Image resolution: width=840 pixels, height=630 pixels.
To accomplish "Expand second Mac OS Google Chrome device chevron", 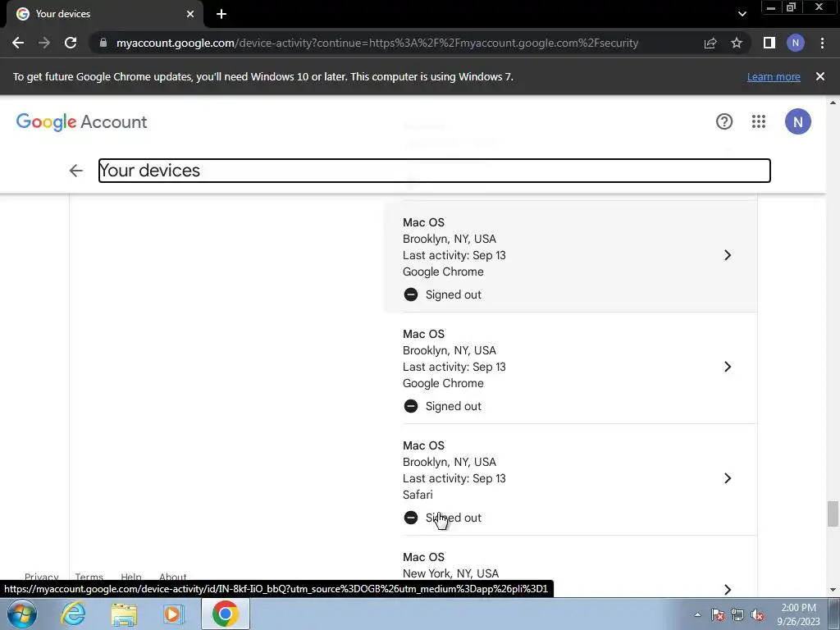I will (x=728, y=367).
